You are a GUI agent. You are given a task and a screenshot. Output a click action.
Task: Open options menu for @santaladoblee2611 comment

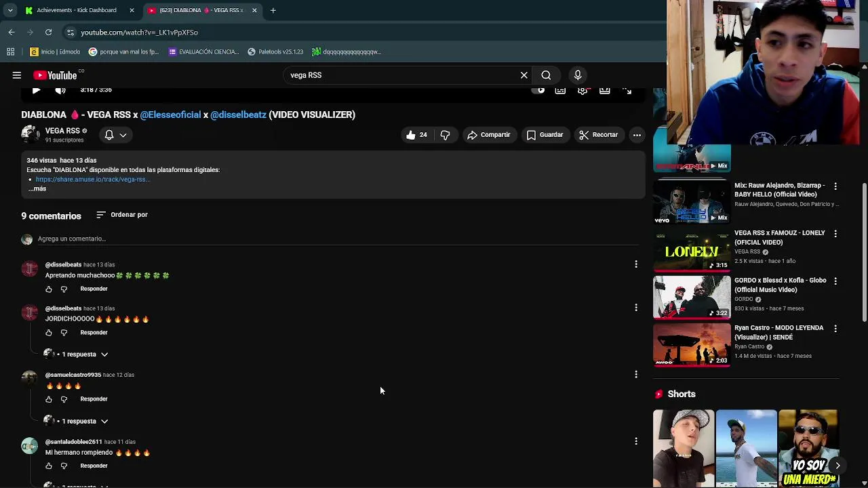click(x=636, y=441)
